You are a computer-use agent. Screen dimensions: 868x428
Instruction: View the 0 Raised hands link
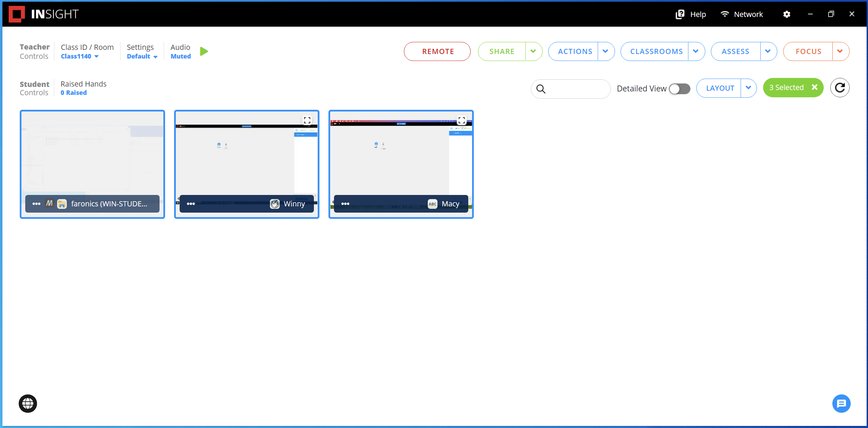tap(73, 93)
